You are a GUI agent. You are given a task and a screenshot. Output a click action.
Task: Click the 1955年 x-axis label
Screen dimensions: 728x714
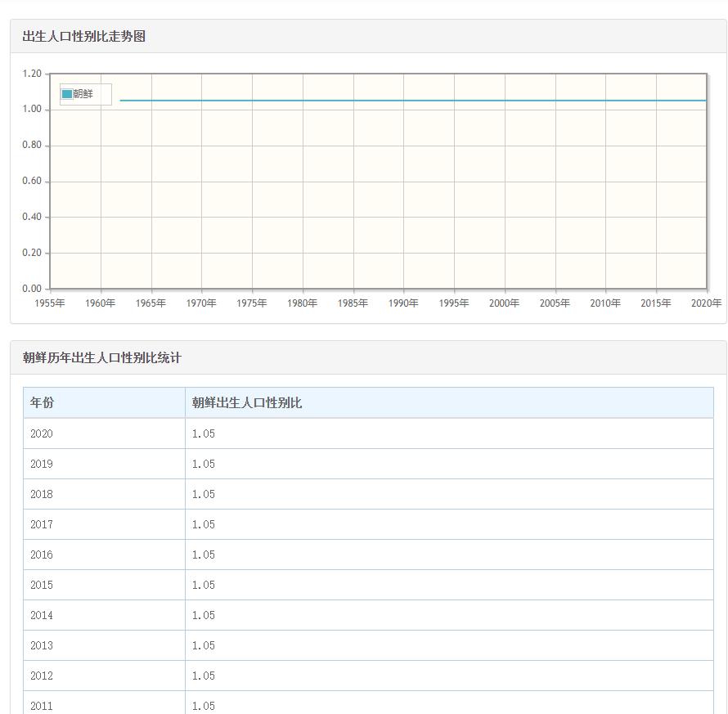point(50,303)
